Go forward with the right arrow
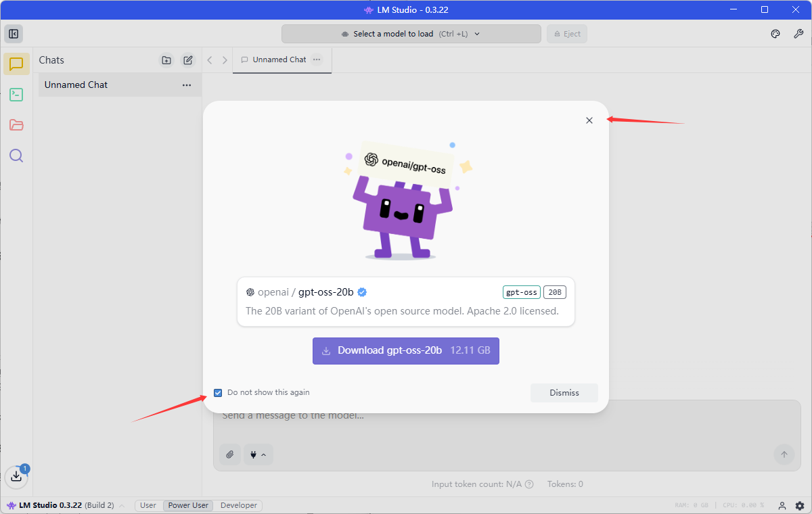Viewport: 812px width, 514px height. [x=225, y=60]
